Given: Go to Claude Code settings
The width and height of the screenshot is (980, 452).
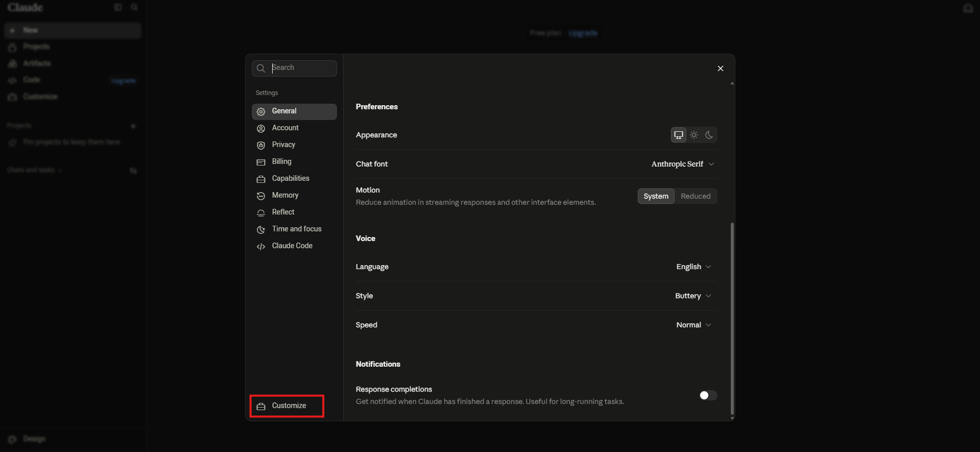Looking at the screenshot, I should pos(294,246).
